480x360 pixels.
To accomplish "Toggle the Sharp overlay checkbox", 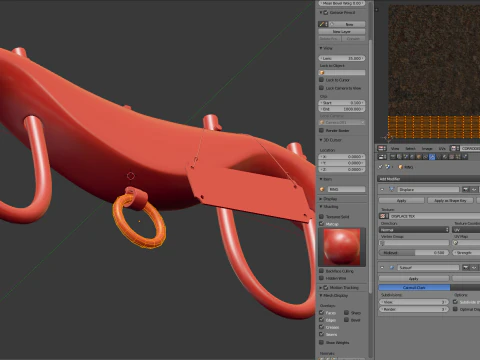I will point(346,313).
